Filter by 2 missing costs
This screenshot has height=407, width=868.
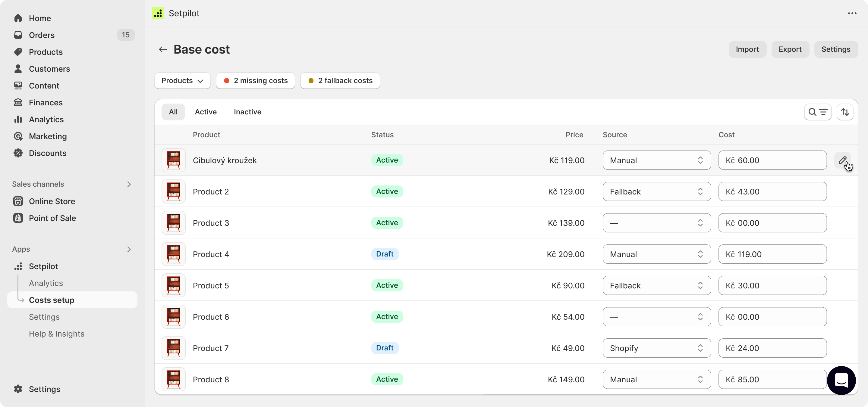255,80
